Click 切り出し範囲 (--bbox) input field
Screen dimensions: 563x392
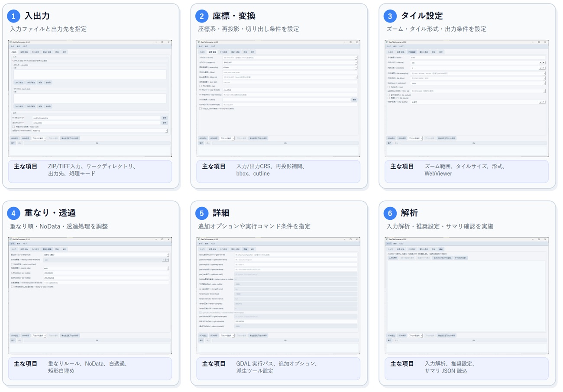tap(290, 72)
